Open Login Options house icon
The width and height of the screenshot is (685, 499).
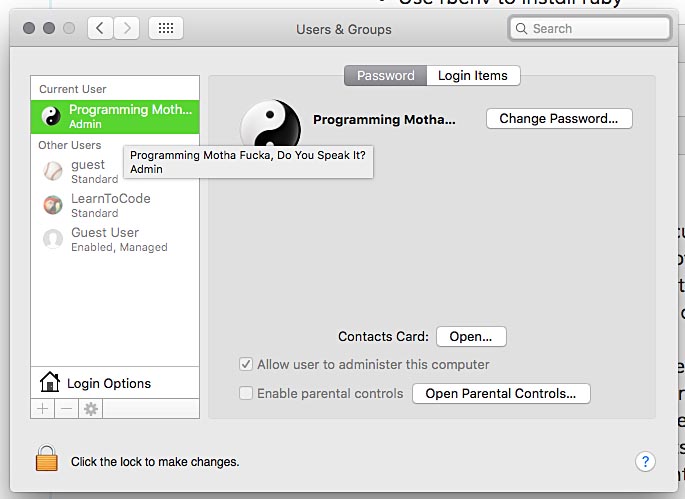[x=50, y=382]
